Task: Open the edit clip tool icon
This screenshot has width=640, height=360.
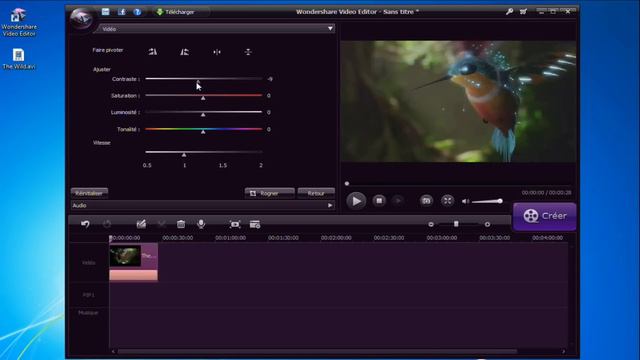Action: pyautogui.click(x=141, y=224)
